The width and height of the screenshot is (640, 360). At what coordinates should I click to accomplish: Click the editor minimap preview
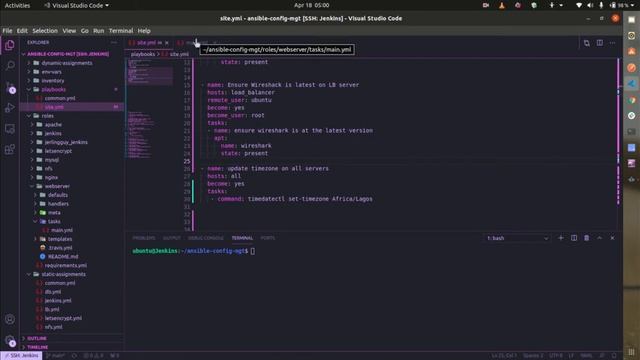coord(150,110)
